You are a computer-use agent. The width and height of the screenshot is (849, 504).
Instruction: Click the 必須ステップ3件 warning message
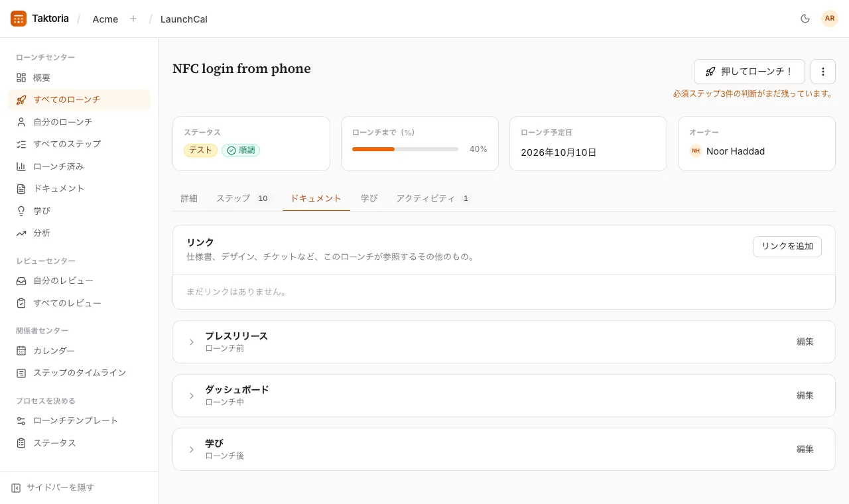click(754, 94)
